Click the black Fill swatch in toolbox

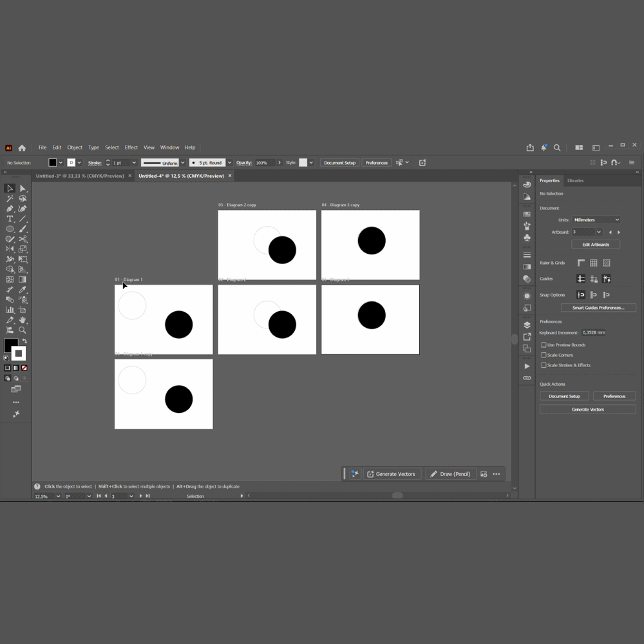point(10,344)
